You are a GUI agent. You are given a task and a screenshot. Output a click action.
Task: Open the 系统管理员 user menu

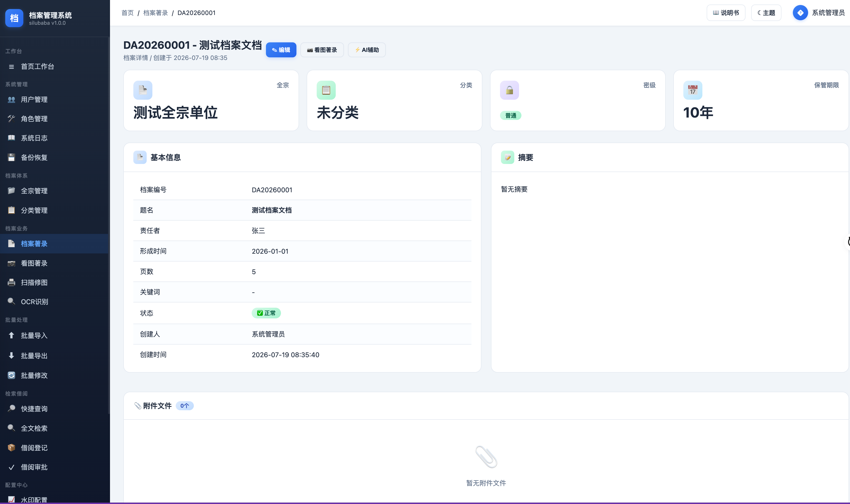coord(819,13)
